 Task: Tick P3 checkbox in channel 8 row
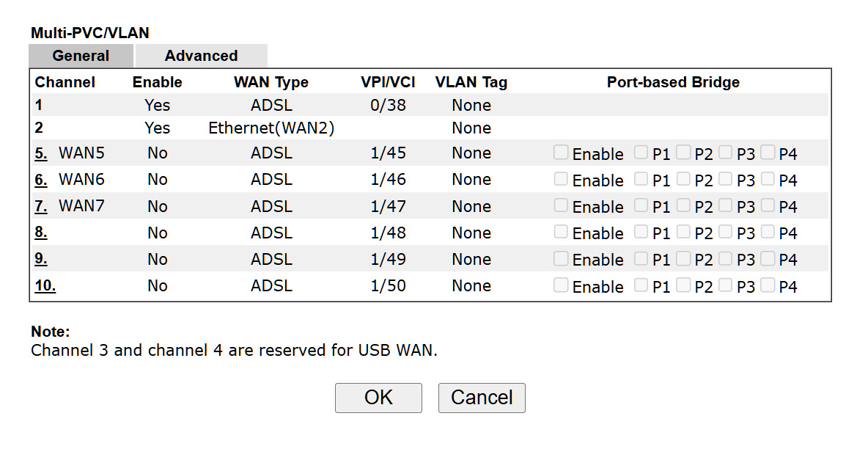[726, 232]
